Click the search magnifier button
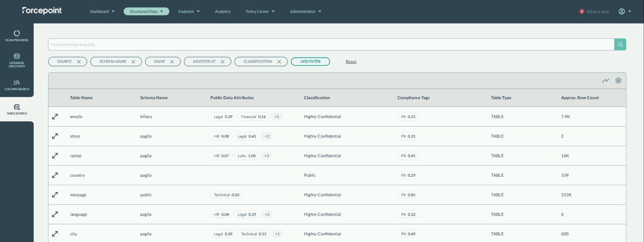 click(620, 45)
